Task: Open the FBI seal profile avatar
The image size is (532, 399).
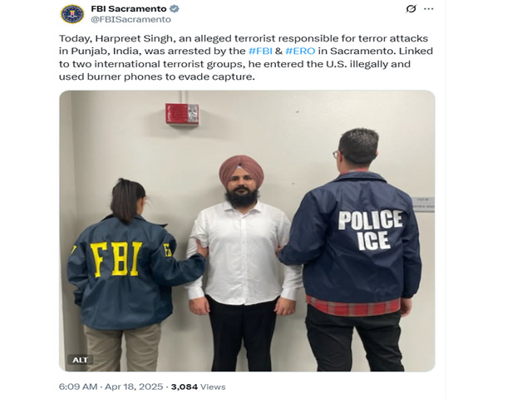Action: pos(72,14)
